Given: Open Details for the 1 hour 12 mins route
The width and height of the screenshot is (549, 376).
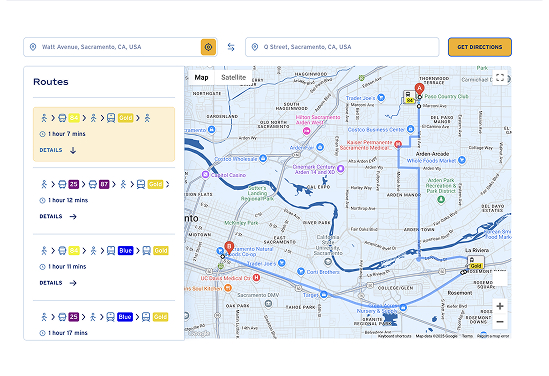Looking at the screenshot, I should pos(58,216).
